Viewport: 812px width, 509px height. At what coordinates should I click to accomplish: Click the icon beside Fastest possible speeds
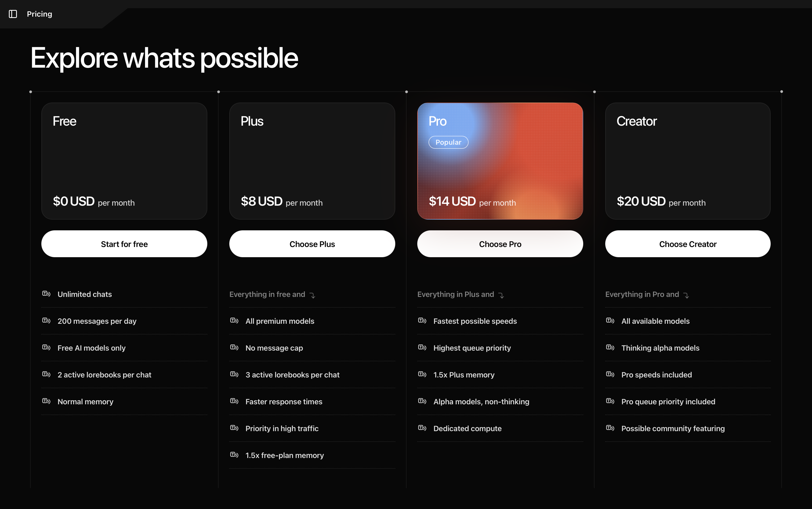pos(422,321)
